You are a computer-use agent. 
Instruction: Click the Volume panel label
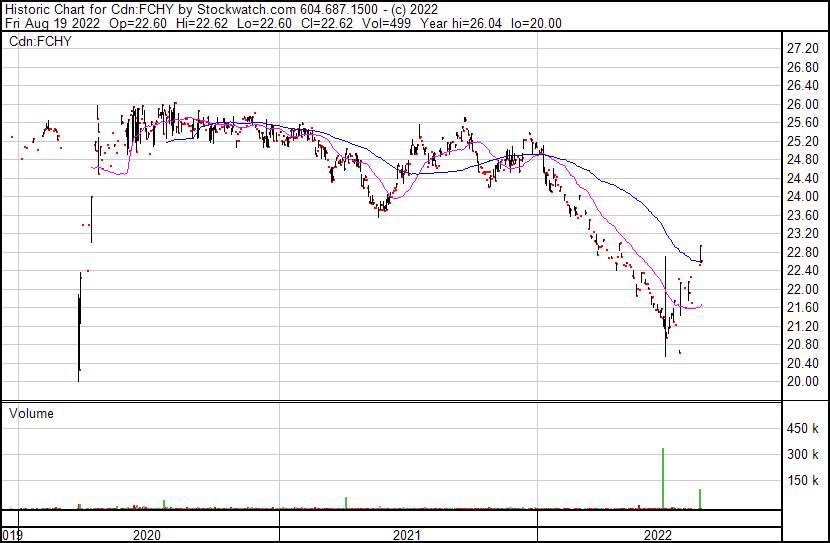(x=31, y=413)
